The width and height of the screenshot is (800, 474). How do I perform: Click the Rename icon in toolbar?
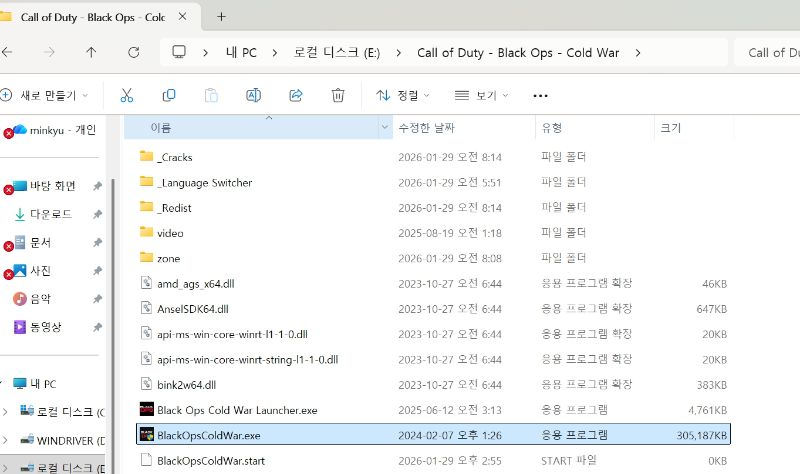tap(254, 95)
